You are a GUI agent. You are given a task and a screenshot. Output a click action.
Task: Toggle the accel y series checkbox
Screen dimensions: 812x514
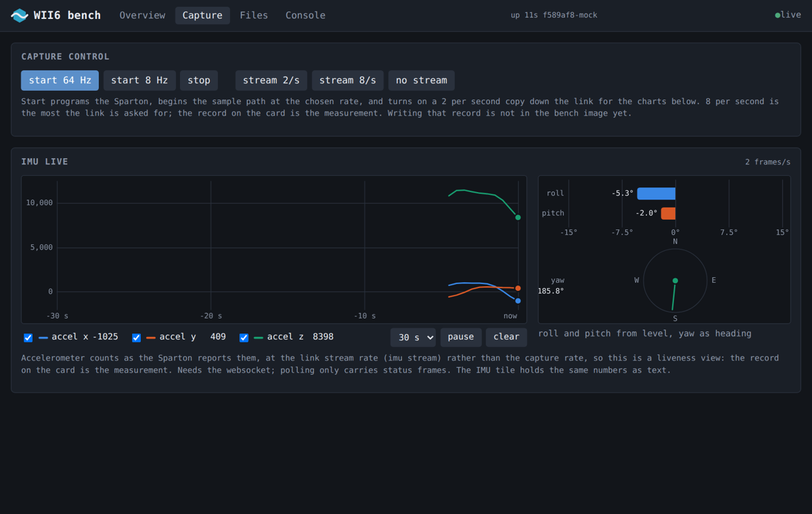point(136,337)
